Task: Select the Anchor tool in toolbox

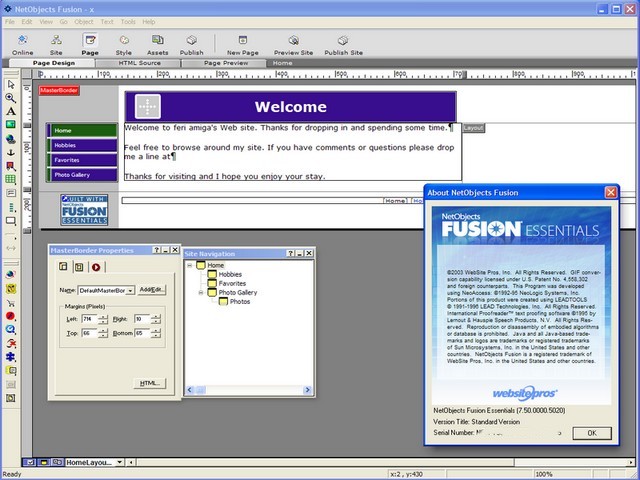Action: (x=11, y=152)
